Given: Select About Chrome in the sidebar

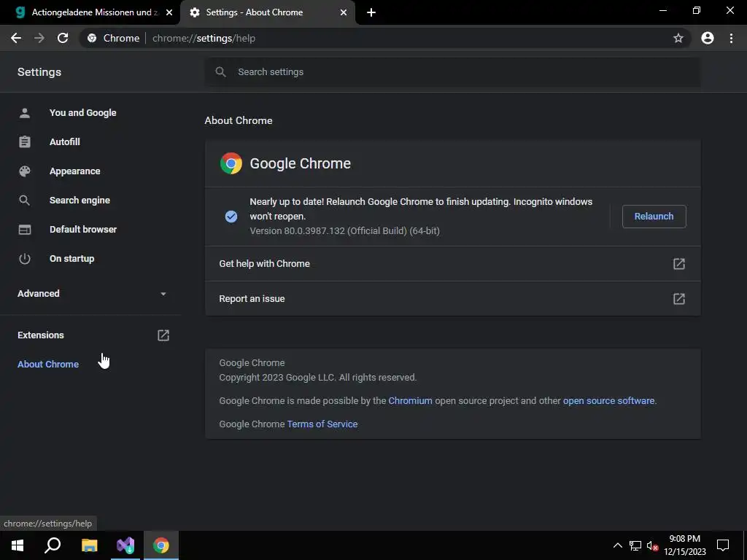Looking at the screenshot, I should (48, 365).
